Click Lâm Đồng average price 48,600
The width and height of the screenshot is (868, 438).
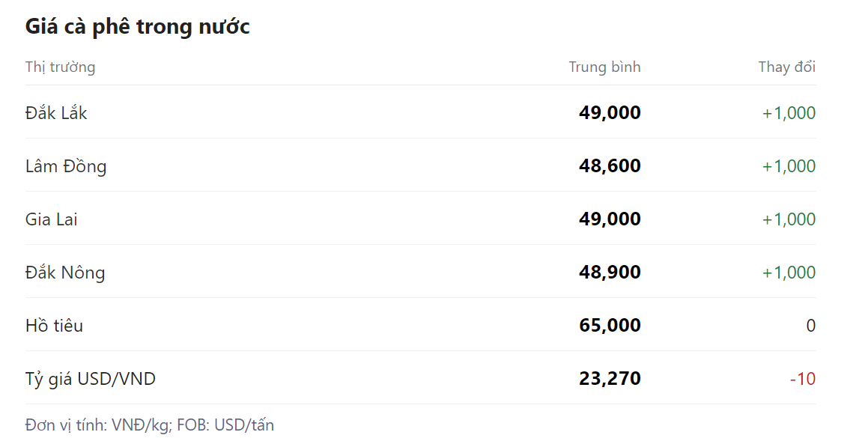click(610, 166)
